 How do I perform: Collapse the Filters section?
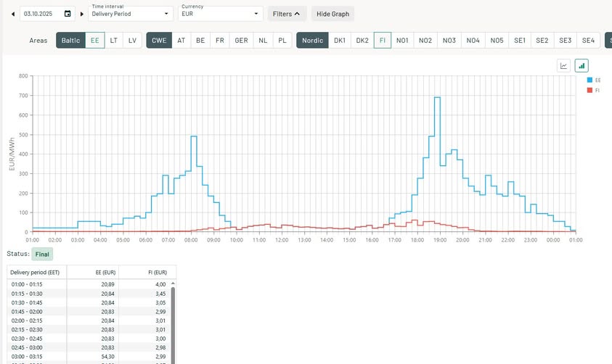[x=286, y=14]
